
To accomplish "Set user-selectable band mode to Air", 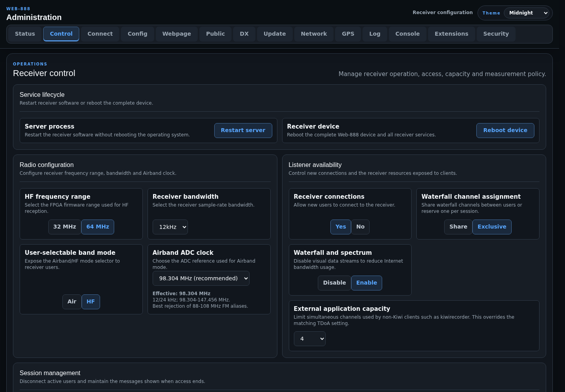I will (72, 302).
